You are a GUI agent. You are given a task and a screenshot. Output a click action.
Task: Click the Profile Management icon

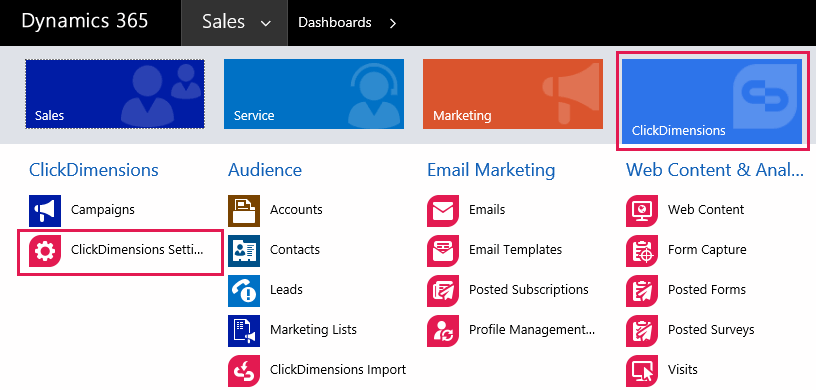443,331
